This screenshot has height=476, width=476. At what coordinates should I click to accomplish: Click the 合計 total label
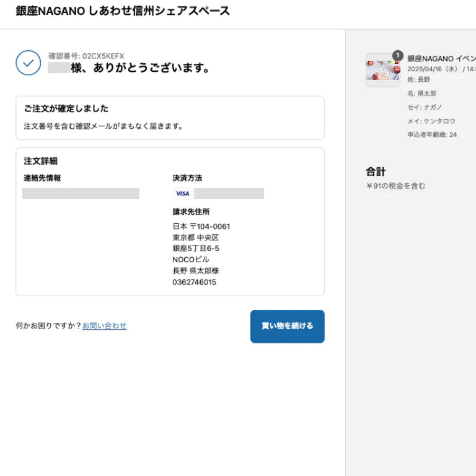pos(376,172)
